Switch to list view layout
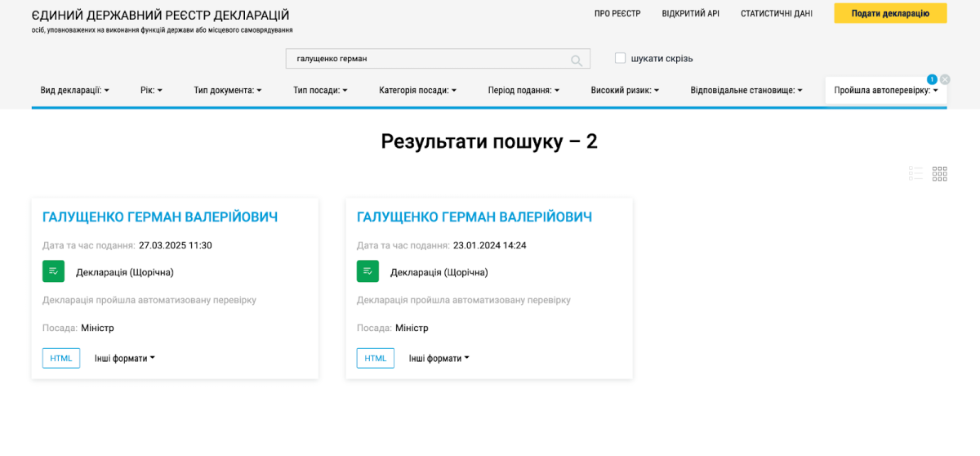 (x=915, y=173)
